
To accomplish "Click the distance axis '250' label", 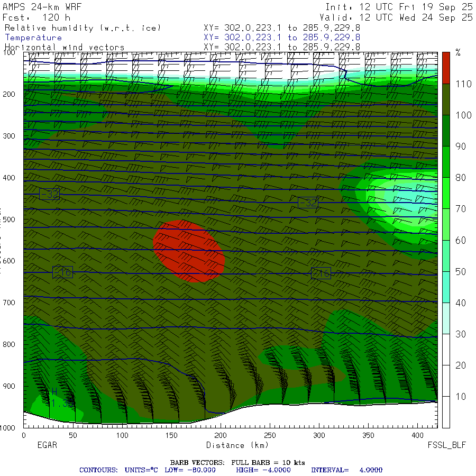I will click(270, 436).
